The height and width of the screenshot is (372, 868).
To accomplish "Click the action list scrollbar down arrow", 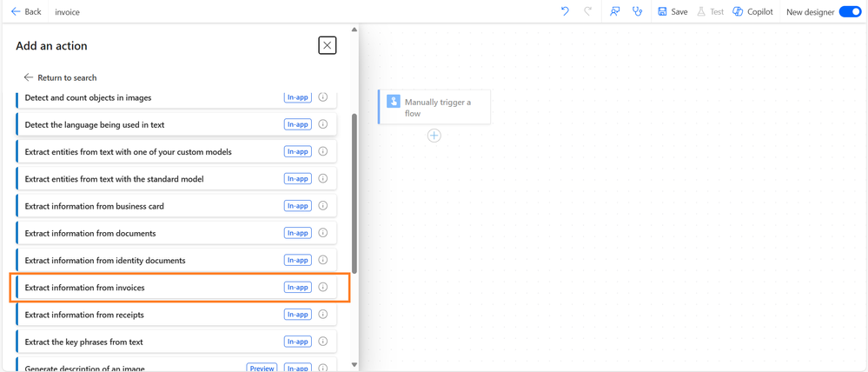I will tap(354, 365).
